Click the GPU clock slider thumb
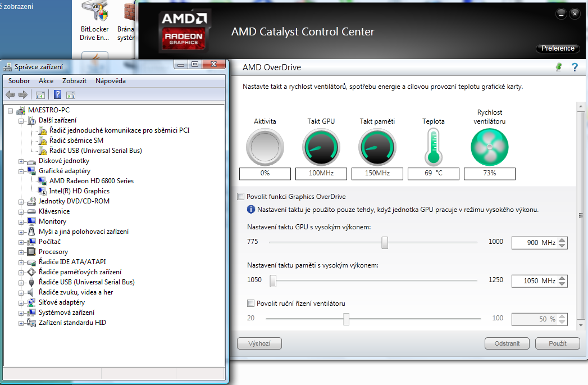This screenshot has width=588, height=385. point(384,242)
